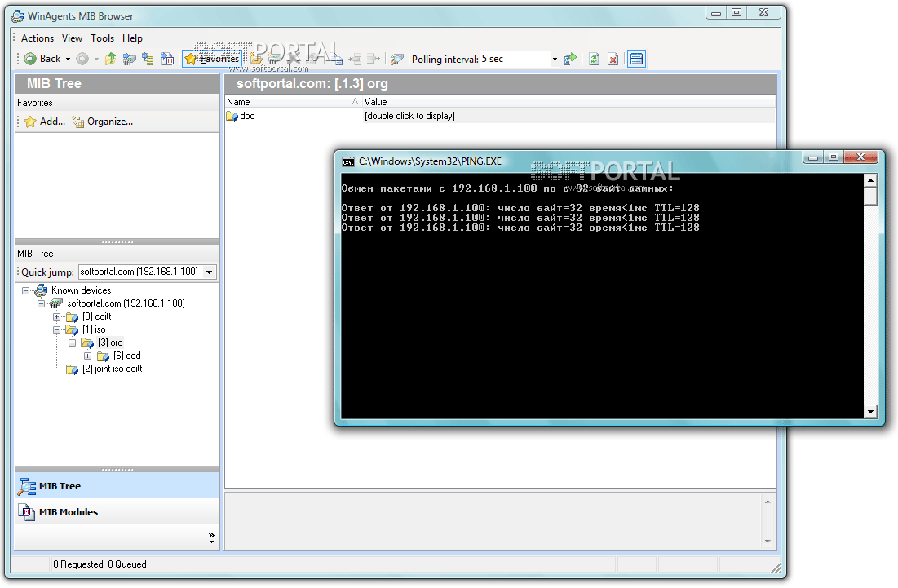Click PING.EXE scrollbar up arrow
898x588 pixels.
(870, 180)
